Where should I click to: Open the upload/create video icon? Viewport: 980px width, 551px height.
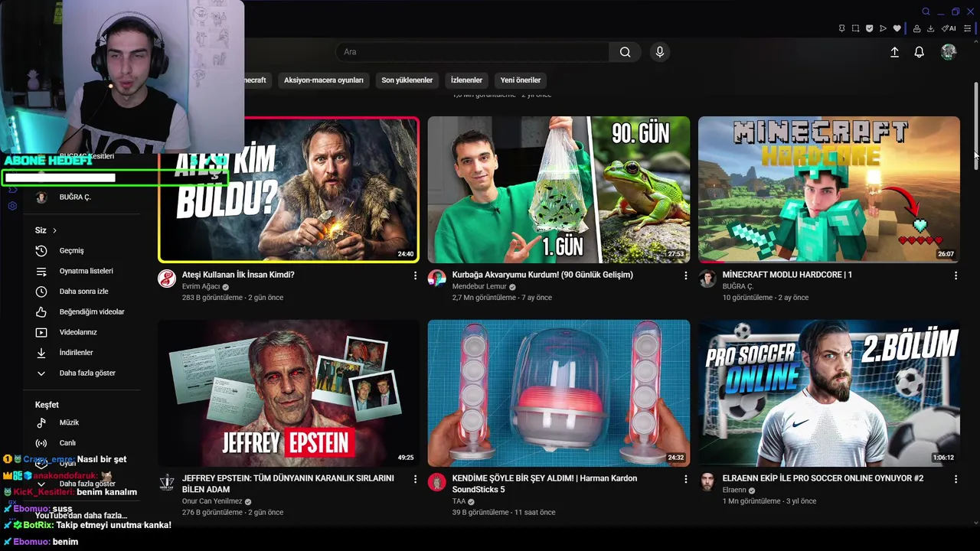894,52
